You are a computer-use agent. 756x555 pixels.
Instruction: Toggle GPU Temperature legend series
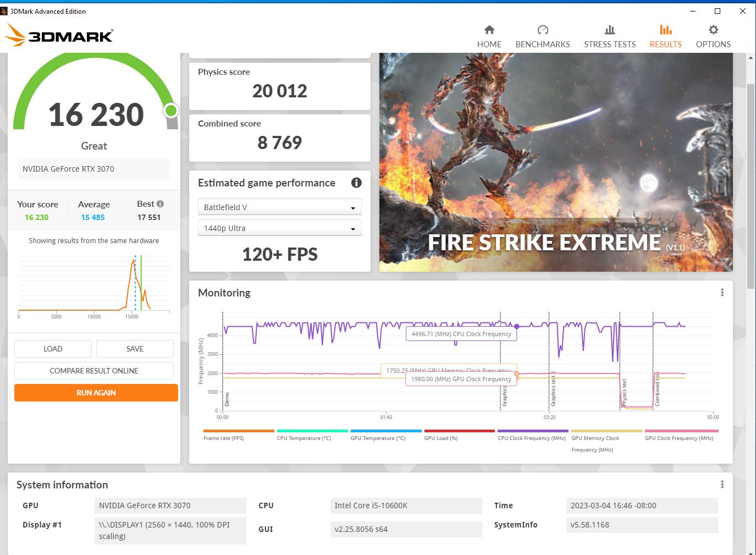[385, 436]
